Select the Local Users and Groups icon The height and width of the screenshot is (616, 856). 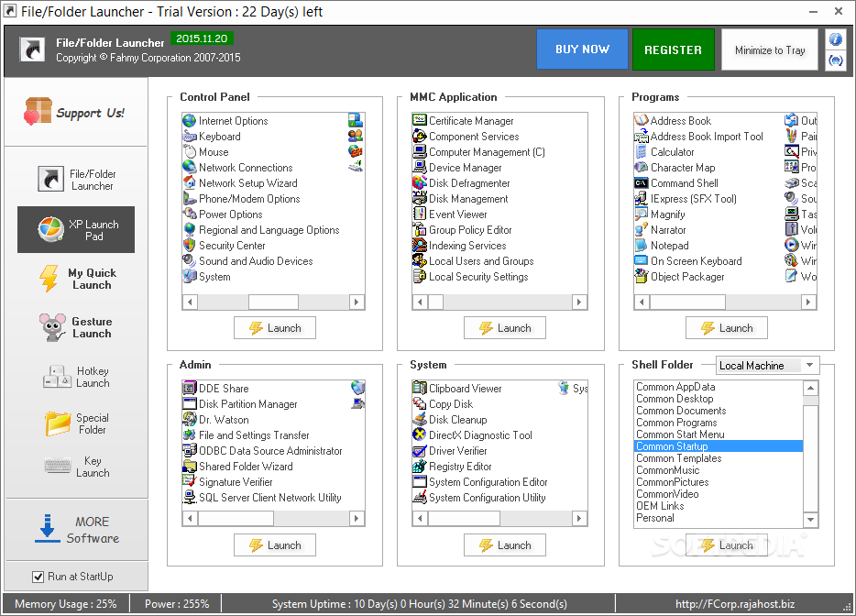point(419,261)
